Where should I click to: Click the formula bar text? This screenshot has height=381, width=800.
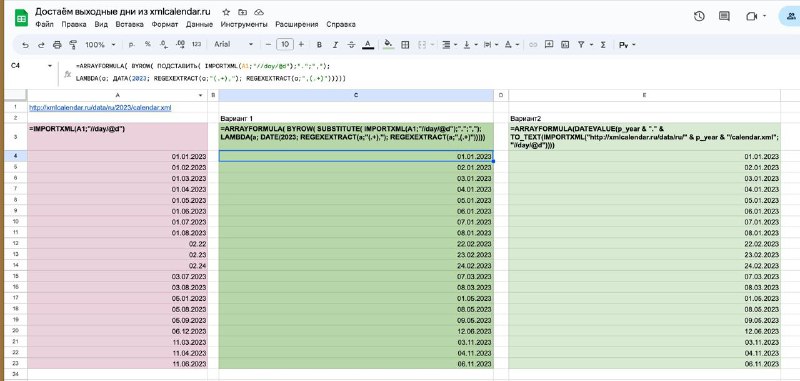coord(211,72)
